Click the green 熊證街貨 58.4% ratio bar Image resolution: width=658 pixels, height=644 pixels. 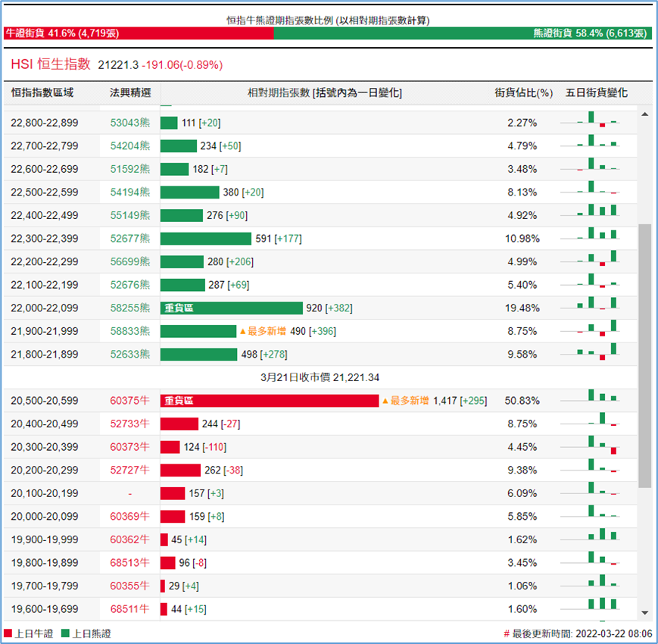click(462, 33)
